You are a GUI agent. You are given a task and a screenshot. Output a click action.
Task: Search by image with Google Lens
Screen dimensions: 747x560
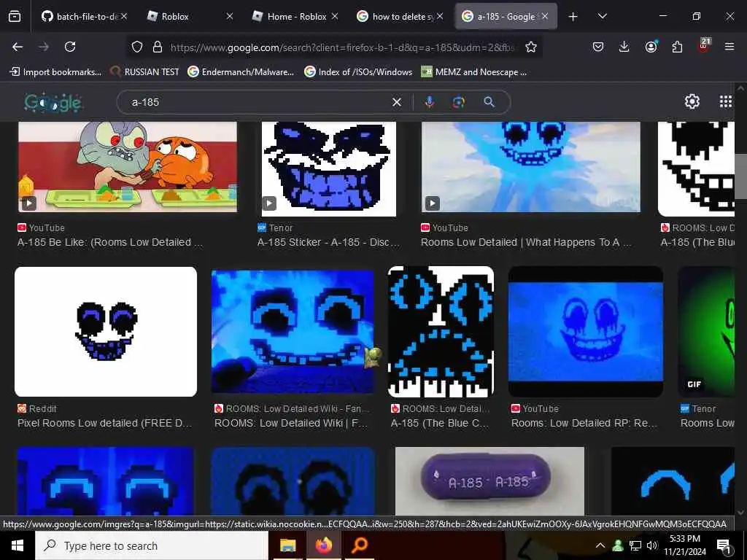[x=458, y=102]
